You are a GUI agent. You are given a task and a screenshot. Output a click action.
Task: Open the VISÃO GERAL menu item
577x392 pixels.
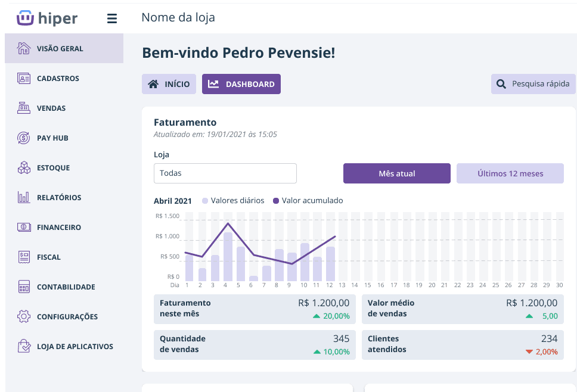(x=64, y=48)
